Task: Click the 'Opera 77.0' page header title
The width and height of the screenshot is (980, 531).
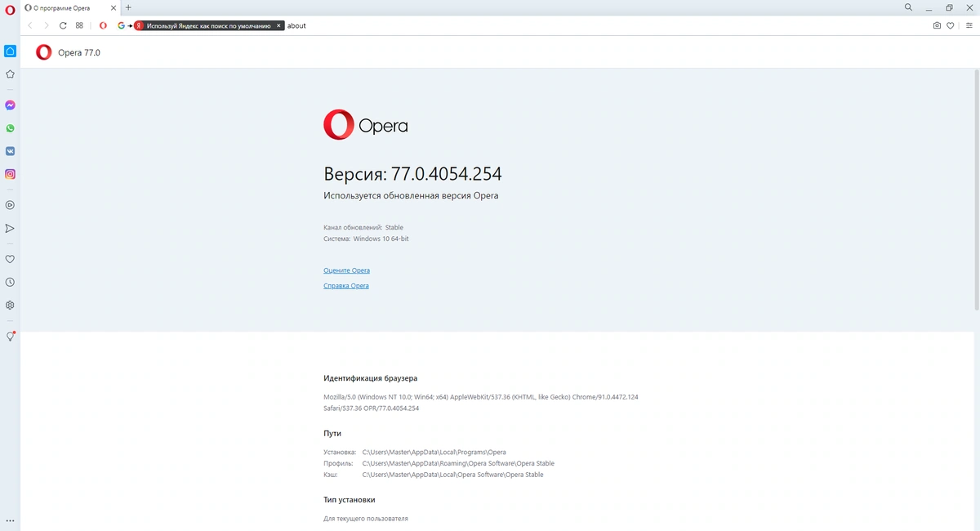Action: click(79, 52)
